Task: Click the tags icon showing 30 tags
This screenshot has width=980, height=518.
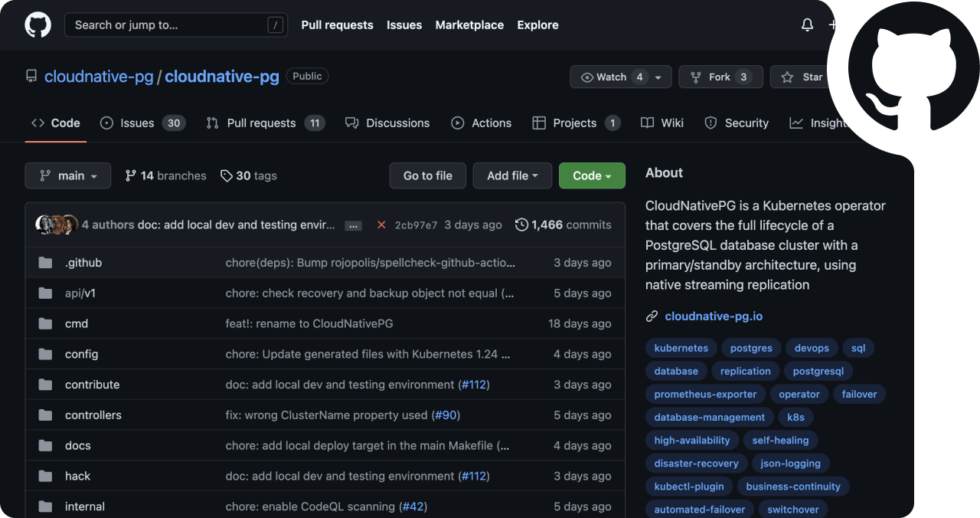Action: [x=226, y=175]
